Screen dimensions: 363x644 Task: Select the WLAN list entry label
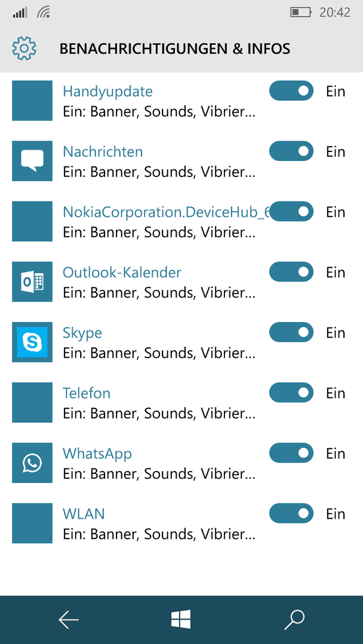pos(84,514)
